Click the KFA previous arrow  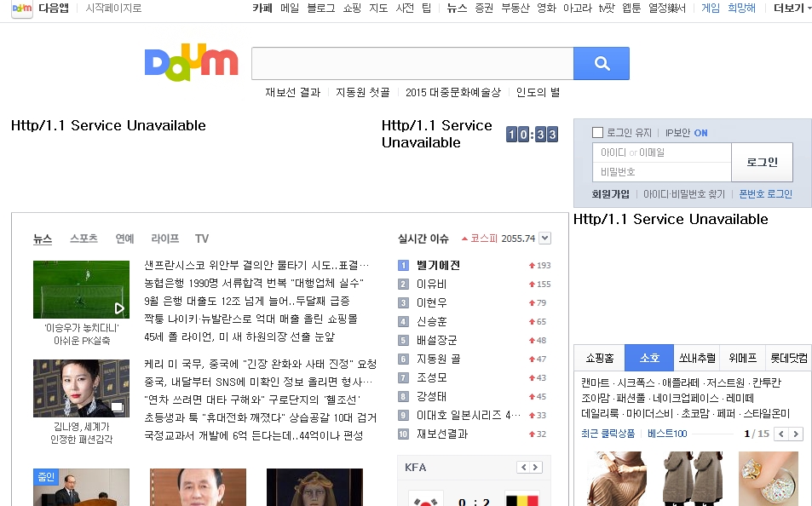523,467
